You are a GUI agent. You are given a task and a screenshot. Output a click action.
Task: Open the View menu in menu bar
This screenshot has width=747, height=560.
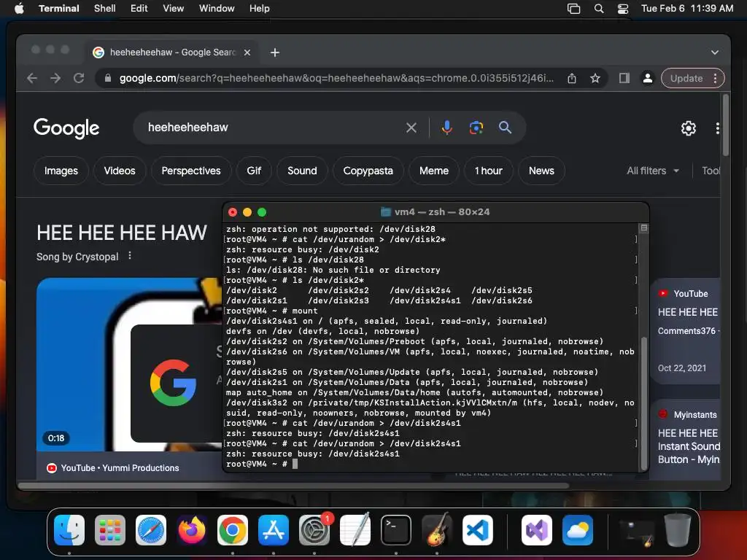[174, 8]
